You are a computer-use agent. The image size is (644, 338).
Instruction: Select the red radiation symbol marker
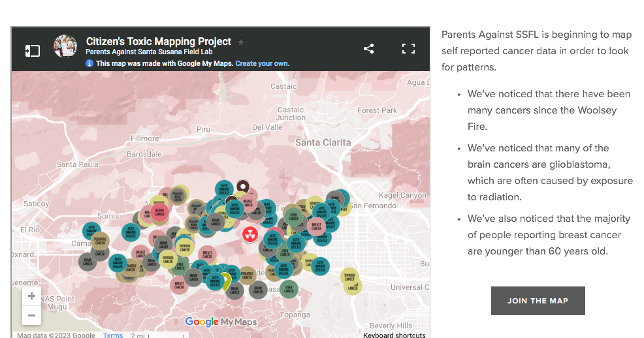[x=250, y=235]
